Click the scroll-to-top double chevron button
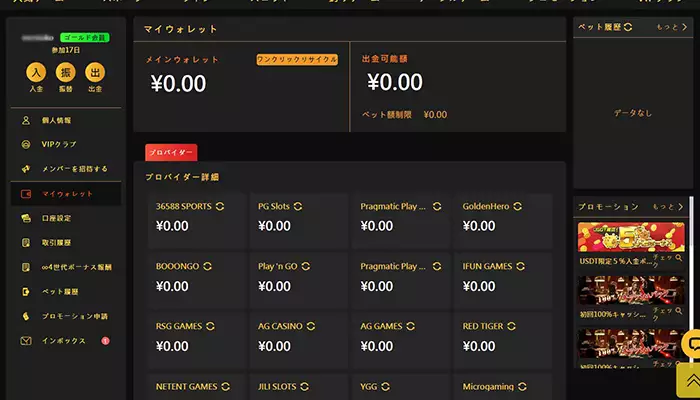This screenshot has height=400, width=700. (x=688, y=380)
